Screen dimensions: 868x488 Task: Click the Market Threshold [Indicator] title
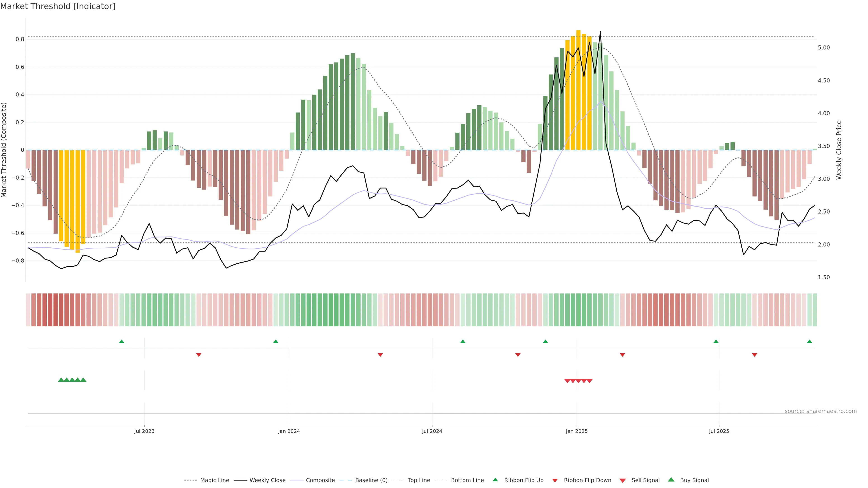(58, 6)
